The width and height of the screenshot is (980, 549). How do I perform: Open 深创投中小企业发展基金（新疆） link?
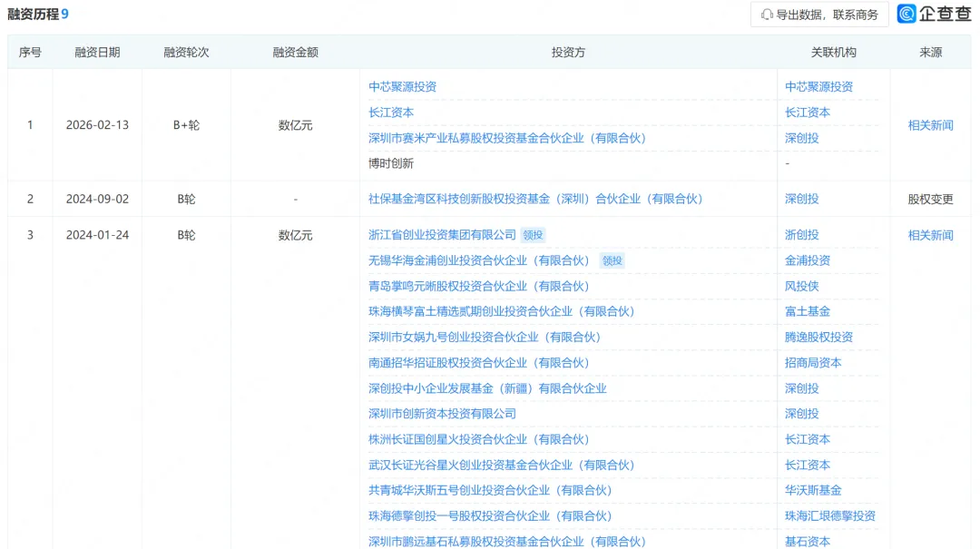tap(487, 388)
